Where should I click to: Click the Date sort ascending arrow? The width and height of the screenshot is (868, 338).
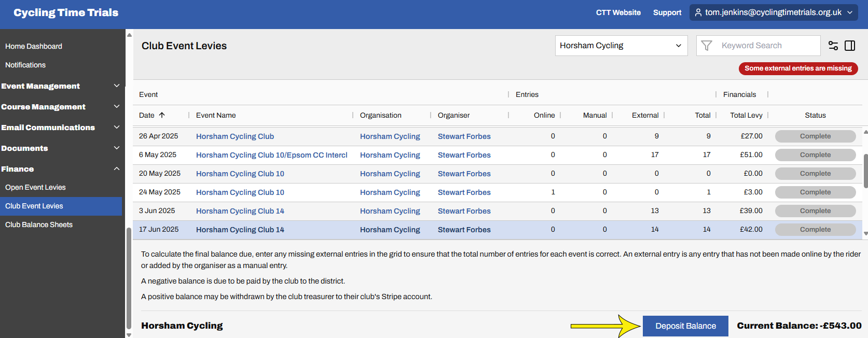(x=162, y=115)
